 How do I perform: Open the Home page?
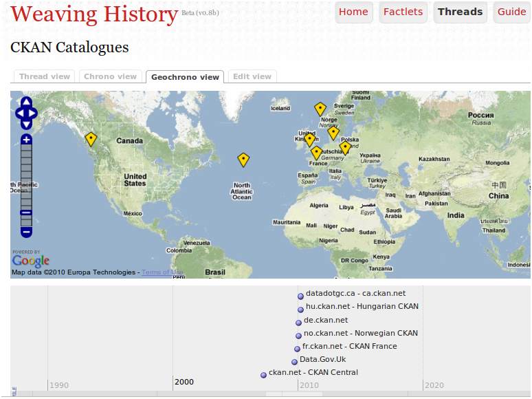click(x=353, y=12)
